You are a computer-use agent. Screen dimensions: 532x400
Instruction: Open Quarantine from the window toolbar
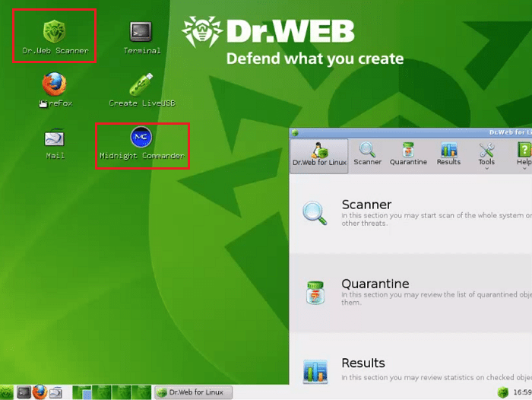coord(408,154)
